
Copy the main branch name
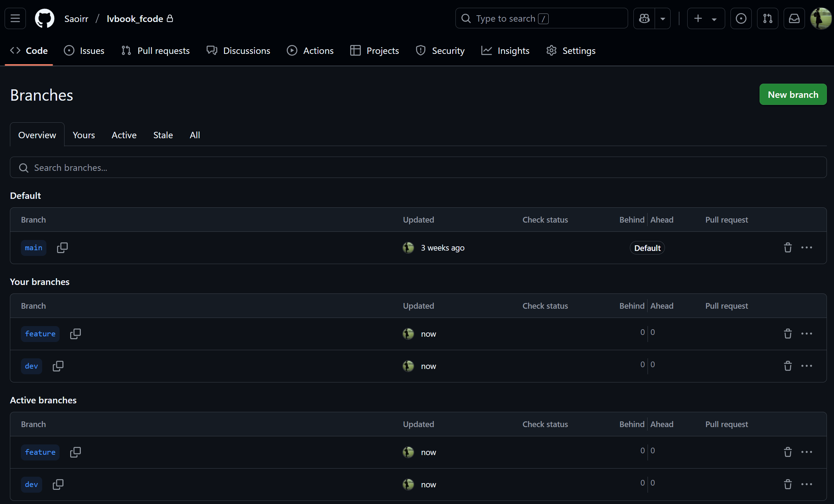(x=62, y=248)
